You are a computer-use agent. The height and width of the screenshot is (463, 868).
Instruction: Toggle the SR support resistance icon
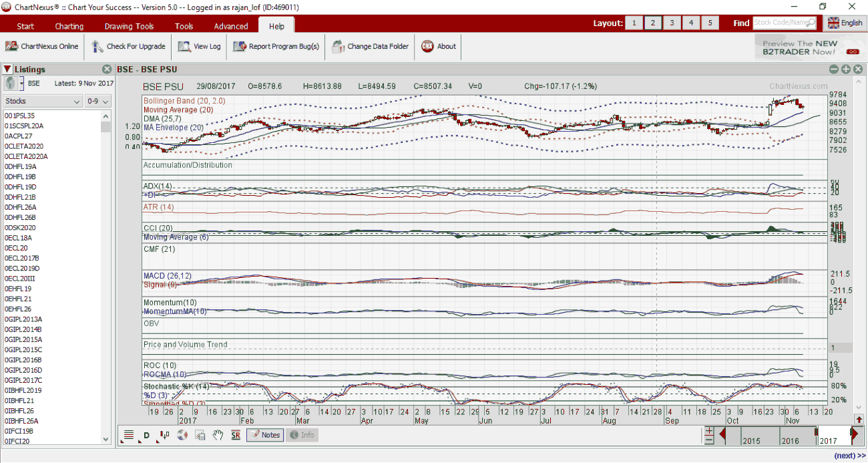236,435
